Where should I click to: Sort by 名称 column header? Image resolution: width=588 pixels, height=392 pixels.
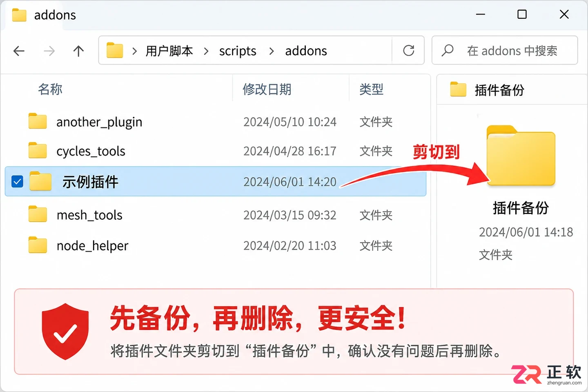tap(50, 89)
